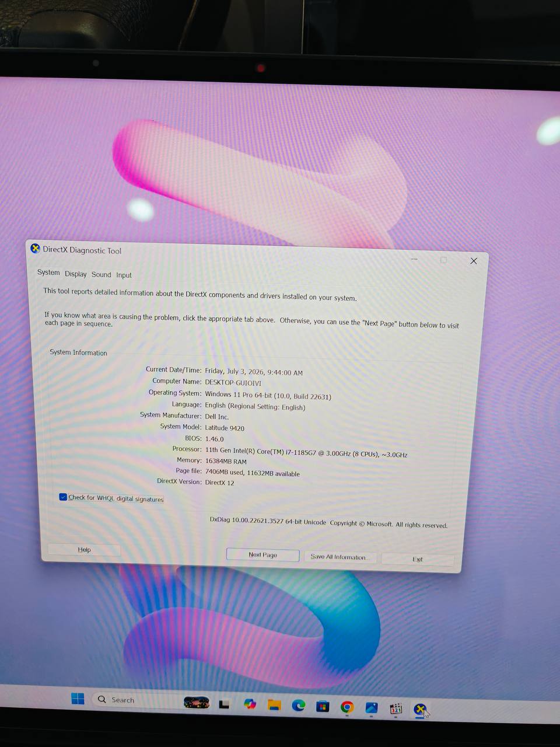Click the computer name DESKTOP-GUIOIVI
Viewport: 560px width, 747px height.
point(233,383)
